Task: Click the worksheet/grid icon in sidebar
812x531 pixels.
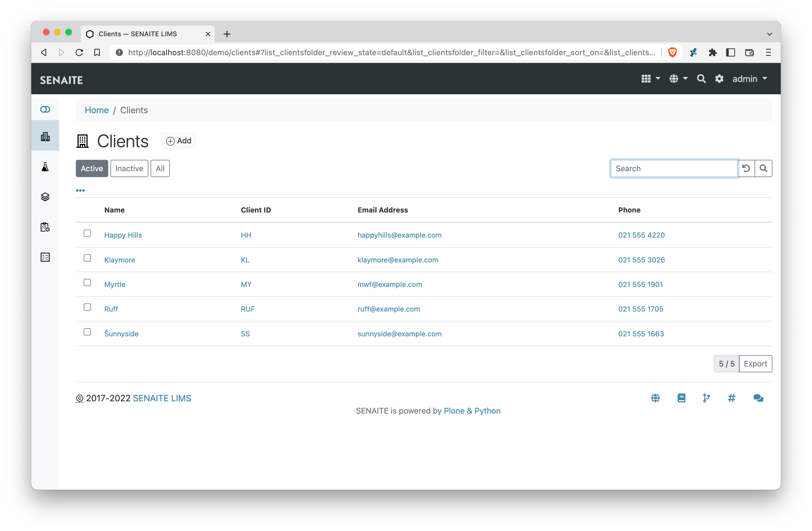Action: tap(46, 257)
